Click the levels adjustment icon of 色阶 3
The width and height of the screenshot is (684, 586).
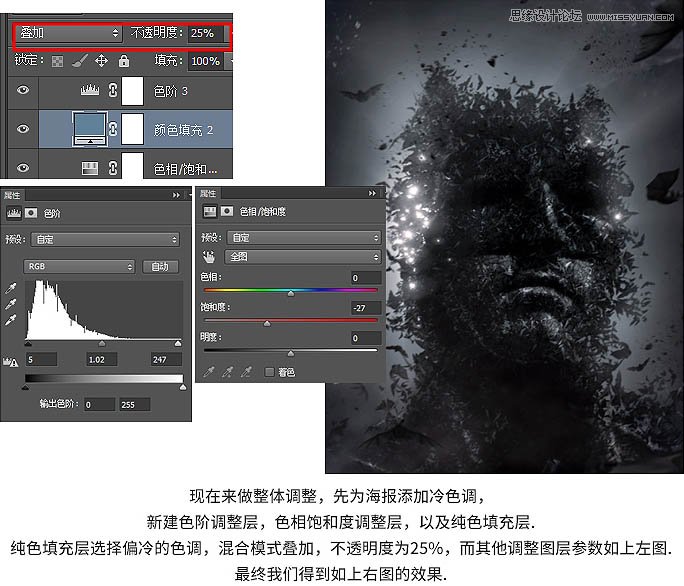point(90,90)
